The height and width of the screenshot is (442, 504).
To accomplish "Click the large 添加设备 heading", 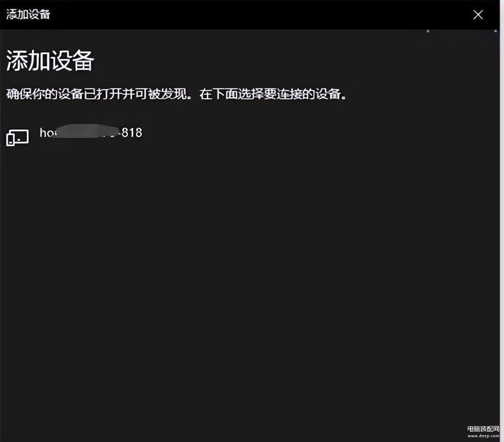I will [x=50, y=61].
